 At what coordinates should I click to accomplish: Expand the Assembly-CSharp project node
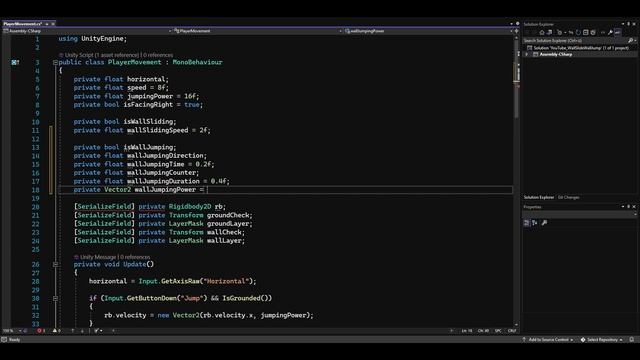[526, 54]
